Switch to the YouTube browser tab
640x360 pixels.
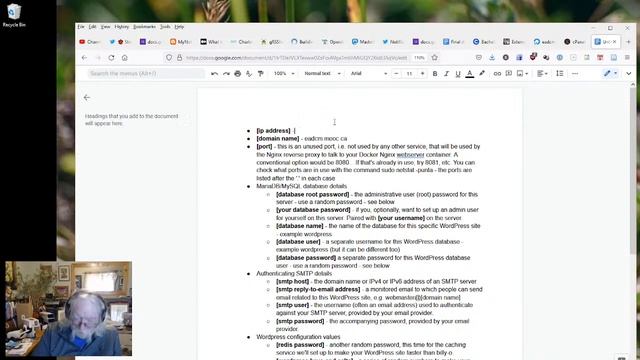point(90,42)
